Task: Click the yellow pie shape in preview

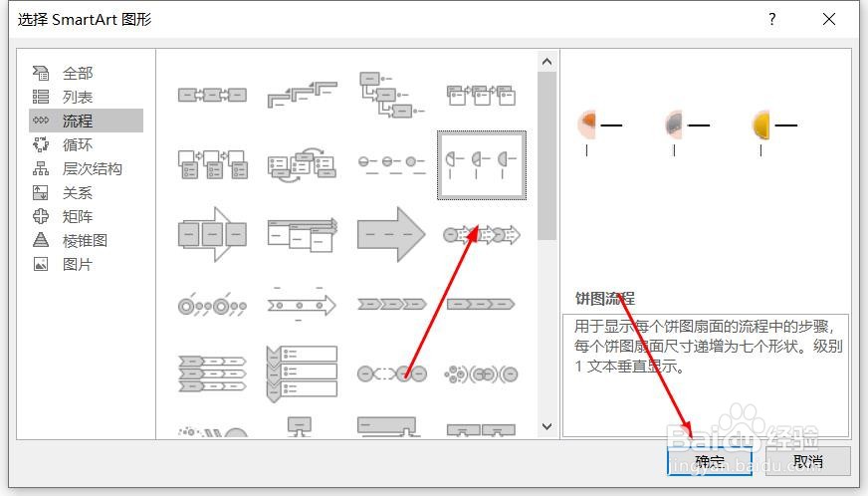Action: [761, 124]
